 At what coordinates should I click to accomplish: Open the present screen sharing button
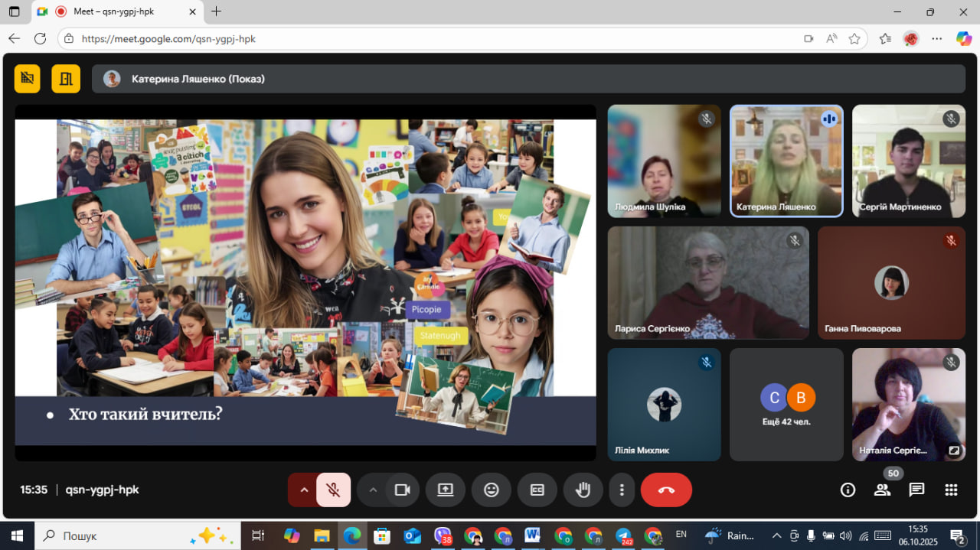[x=446, y=490]
